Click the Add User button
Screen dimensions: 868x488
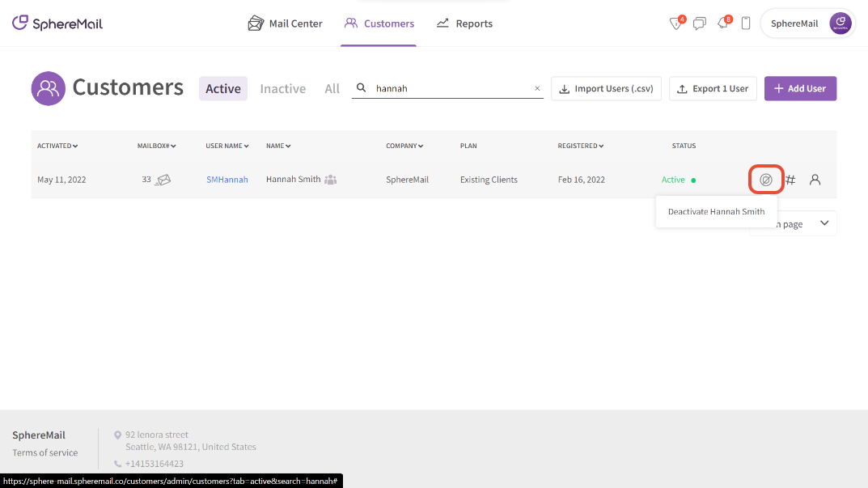pos(801,89)
